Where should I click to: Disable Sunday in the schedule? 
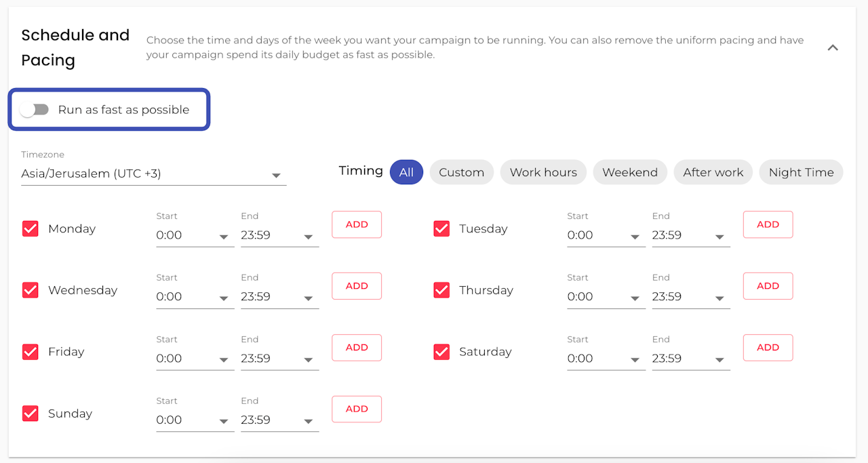coord(31,414)
